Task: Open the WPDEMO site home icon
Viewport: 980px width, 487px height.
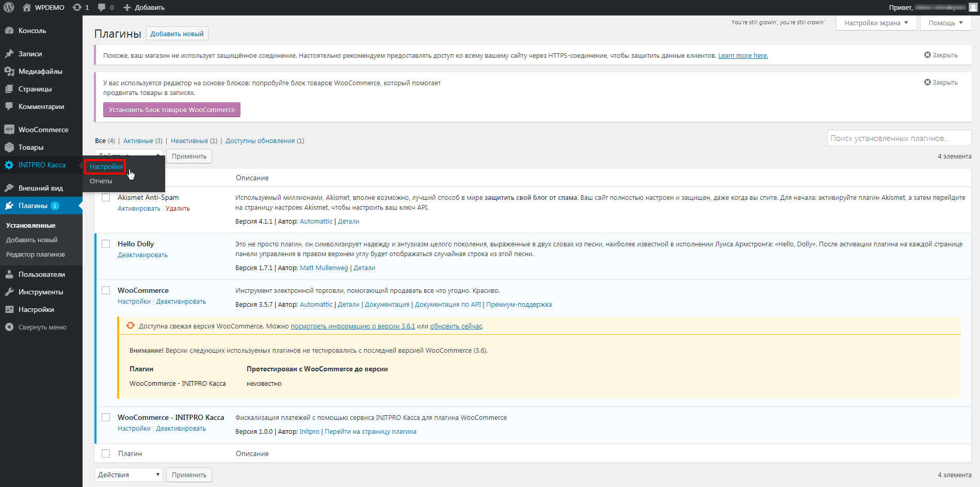Action: (27, 7)
